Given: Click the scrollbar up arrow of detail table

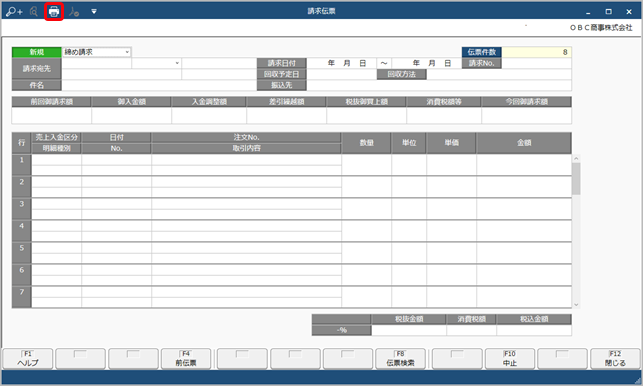Looking at the screenshot, I should [576, 158].
